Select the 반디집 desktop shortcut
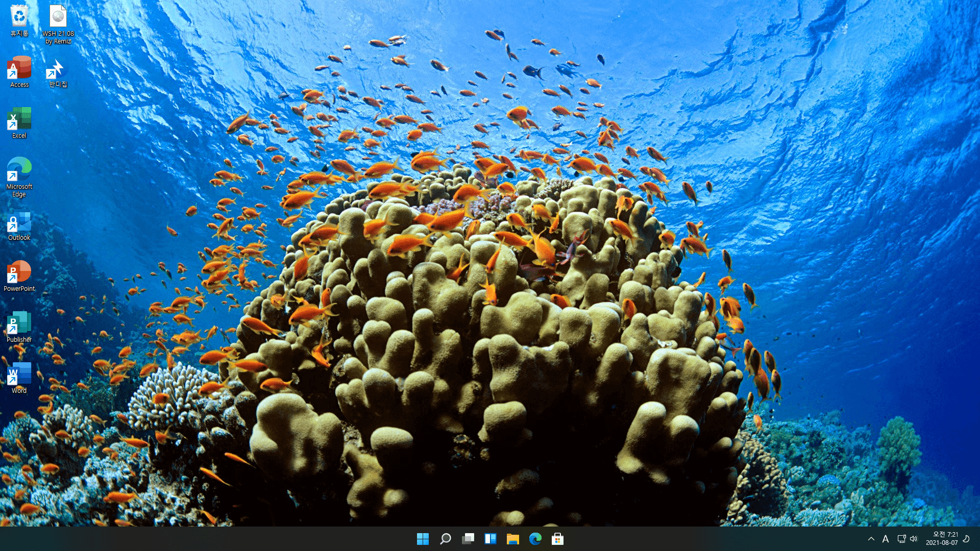980x551 pixels. [x=58, y=72]
